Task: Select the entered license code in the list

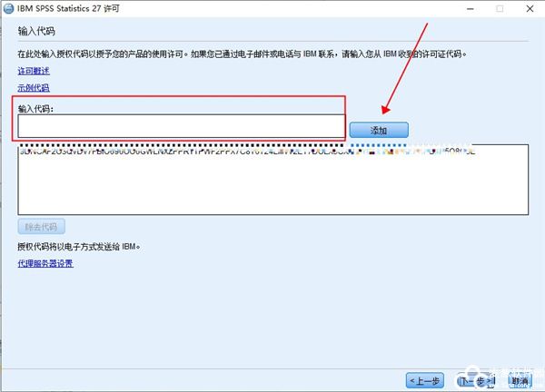Action: (x=247, y=152)
